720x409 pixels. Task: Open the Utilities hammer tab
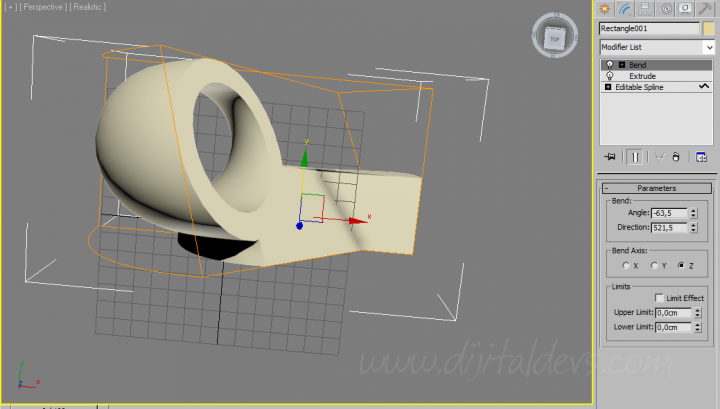click(x=705, y=9)
